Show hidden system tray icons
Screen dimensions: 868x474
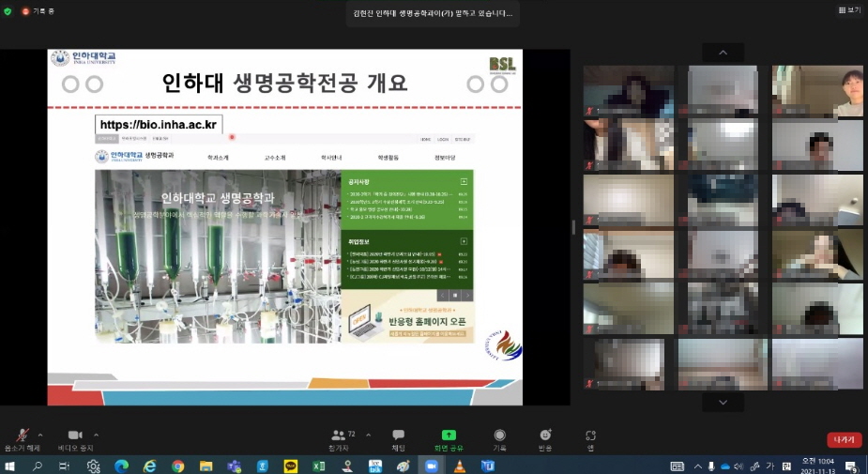(697, 466)
